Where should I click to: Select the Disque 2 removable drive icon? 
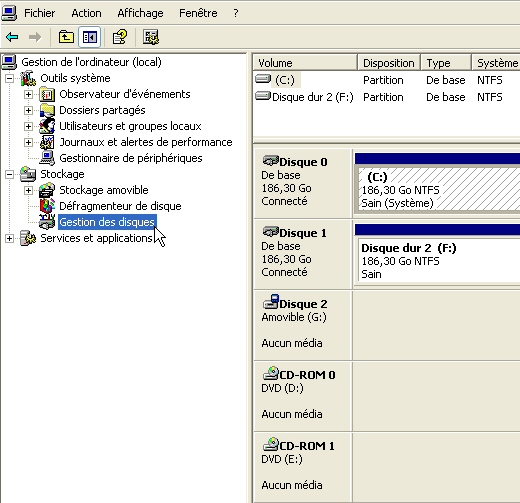coord(271,302)
